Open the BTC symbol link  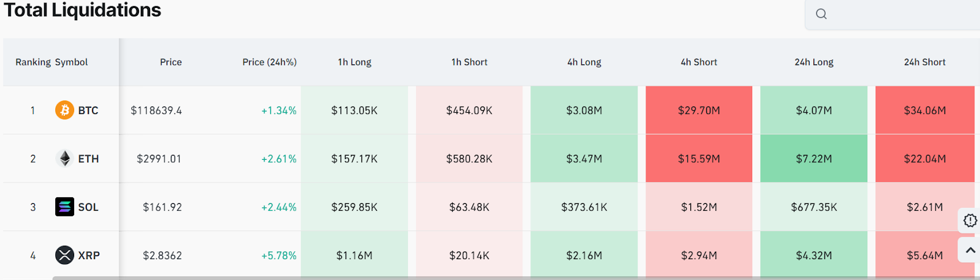(x=88, y=110)
